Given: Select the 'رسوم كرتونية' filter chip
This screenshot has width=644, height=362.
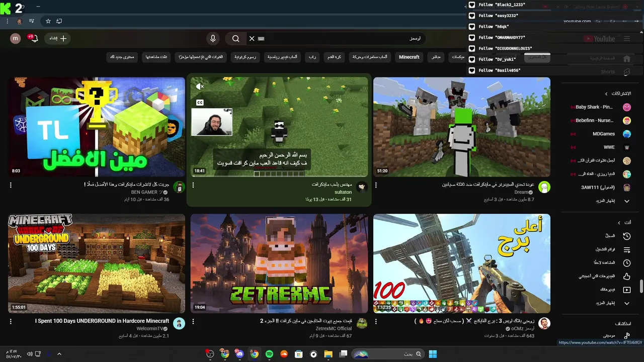Looking at the screenshot, I should [245, 57].
